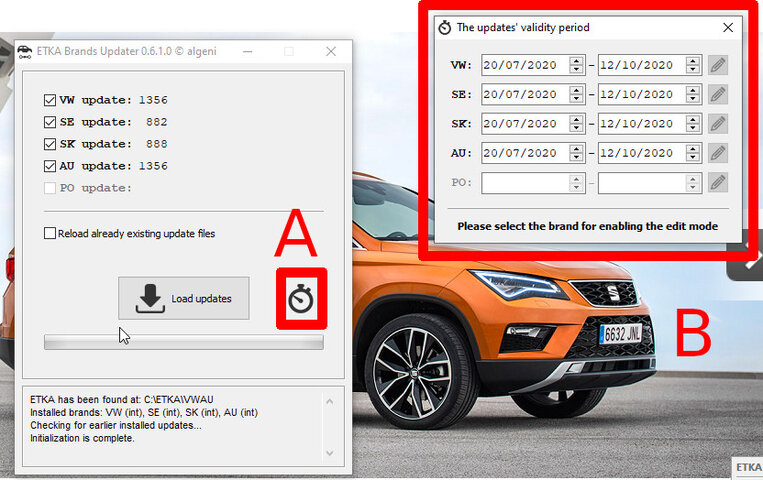Decrease the VW end date with spinner down

click(693, 69)
